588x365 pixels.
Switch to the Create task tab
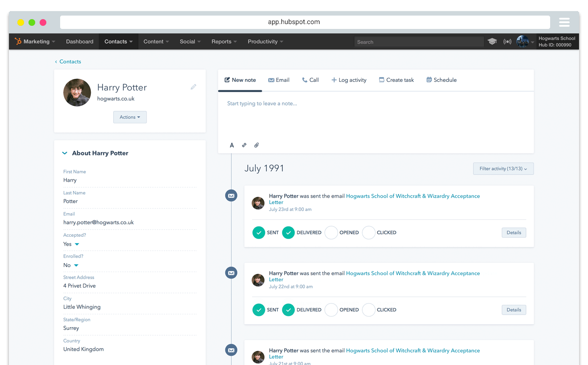pyautogui.click(x=396, y=80)
